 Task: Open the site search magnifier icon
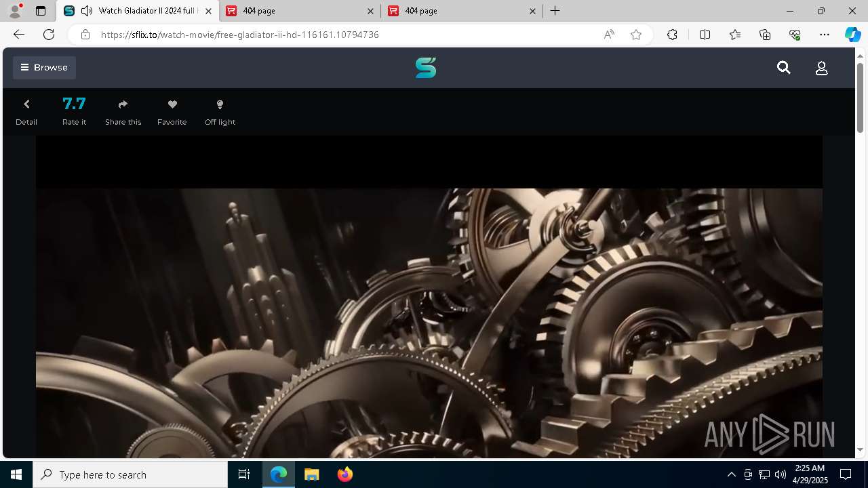[784, 67]
